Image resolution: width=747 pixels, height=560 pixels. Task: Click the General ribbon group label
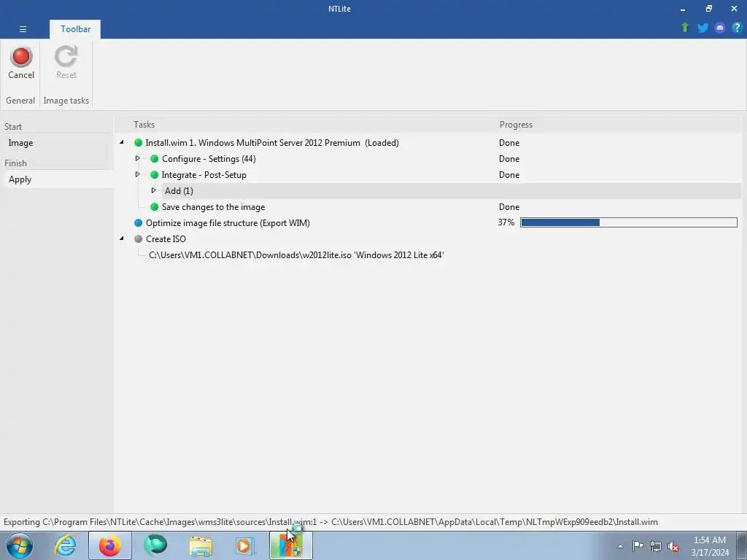(20, 101)
